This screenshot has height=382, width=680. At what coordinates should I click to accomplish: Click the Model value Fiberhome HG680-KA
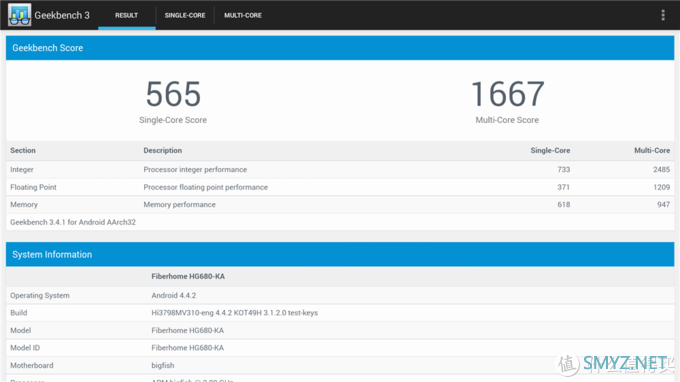click(x=187, y=330)
